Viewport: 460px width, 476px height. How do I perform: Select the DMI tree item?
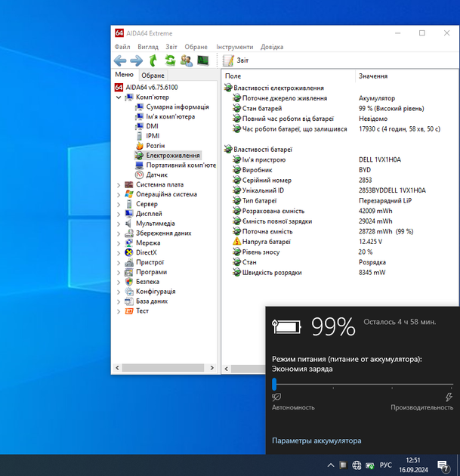click(x=152, y=126)
